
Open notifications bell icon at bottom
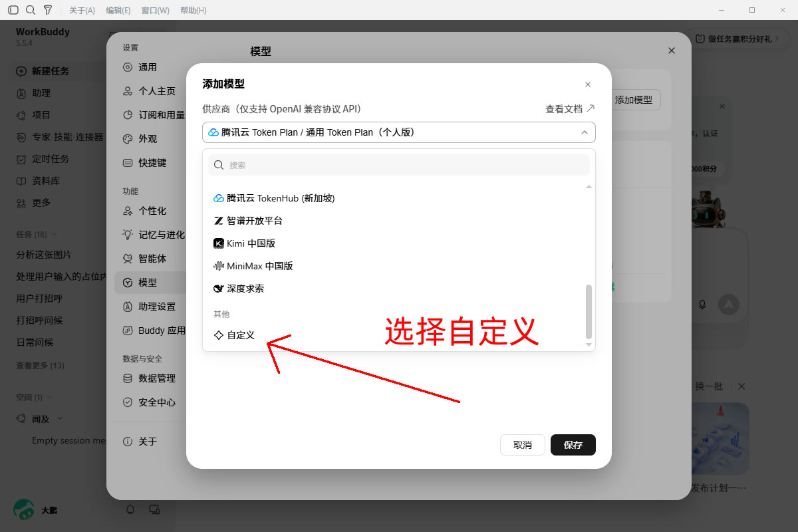coord(130,509)
